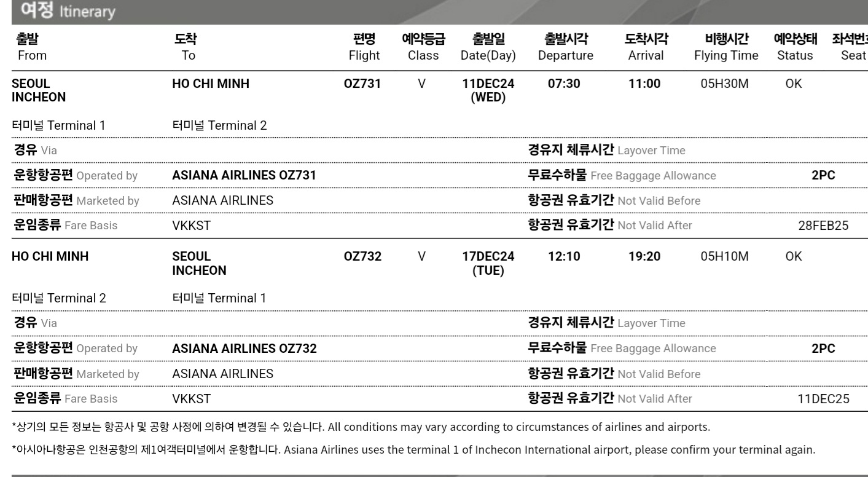Click the Status column header
This screenshot has height=477, width=868.
(x=795, y=48)
